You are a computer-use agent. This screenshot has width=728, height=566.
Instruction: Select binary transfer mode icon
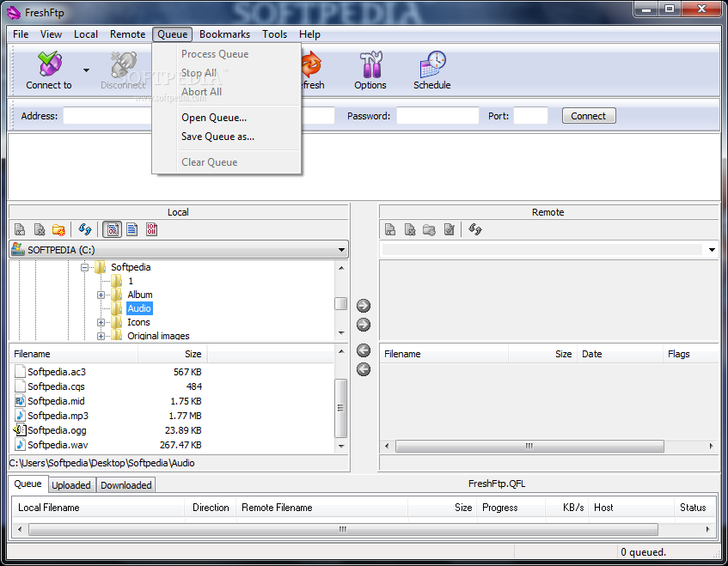pyautogui.click(x=152, y=229)
